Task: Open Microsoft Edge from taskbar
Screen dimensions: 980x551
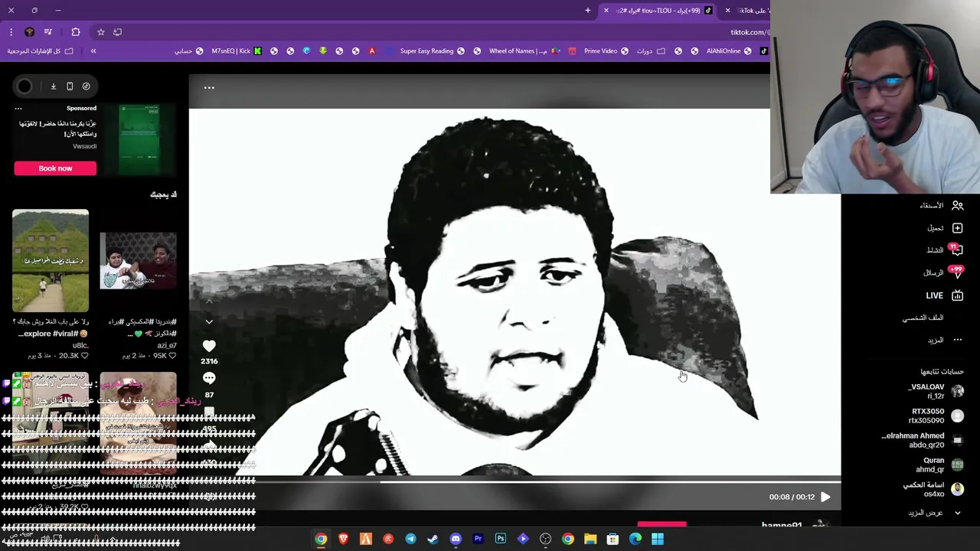Action: coord(635,540)
